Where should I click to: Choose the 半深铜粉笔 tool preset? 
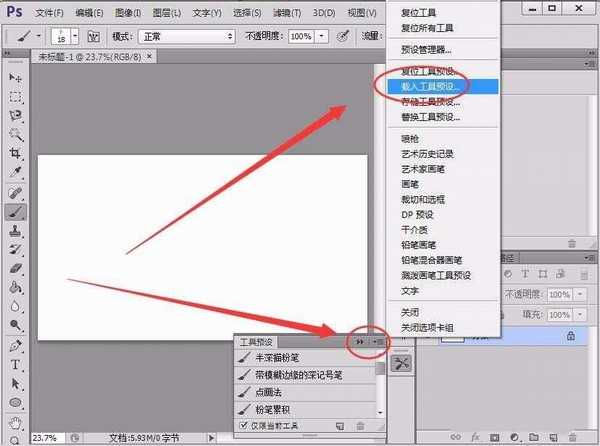(x=300, y=357)
